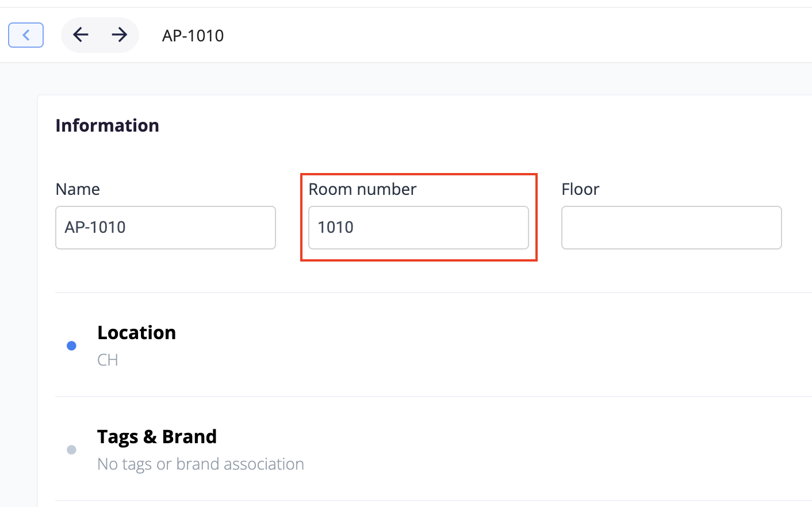Click the blue dot beside Location
The width and height of the screenshot is (812, 507).
click(x=71, y=345)
